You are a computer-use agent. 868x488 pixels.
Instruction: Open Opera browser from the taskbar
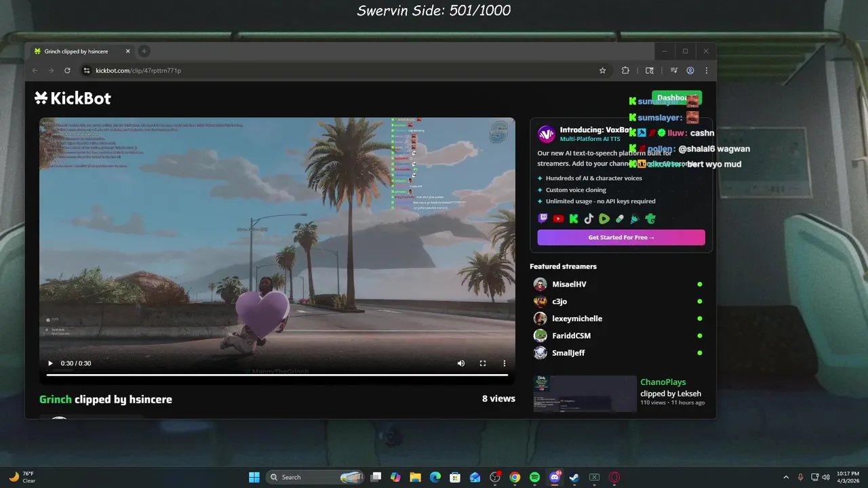point(614,477)
